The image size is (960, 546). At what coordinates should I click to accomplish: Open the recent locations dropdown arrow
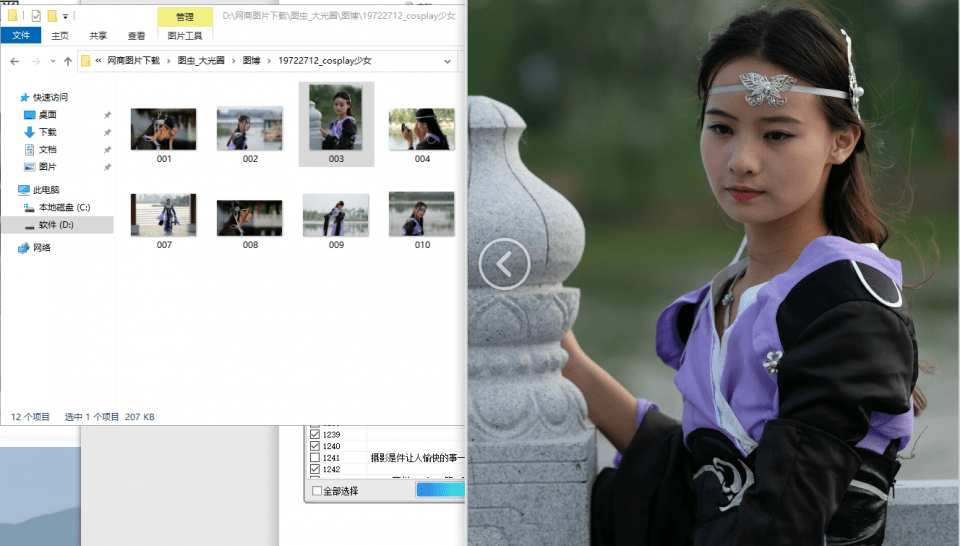(x=52, y=61)
